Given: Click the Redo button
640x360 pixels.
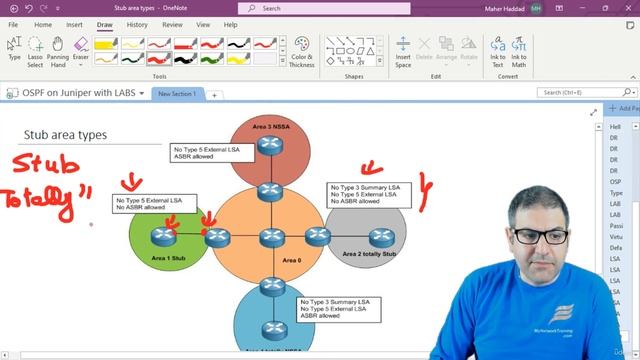Looking at the screenshot, I should tap(44, 8).
